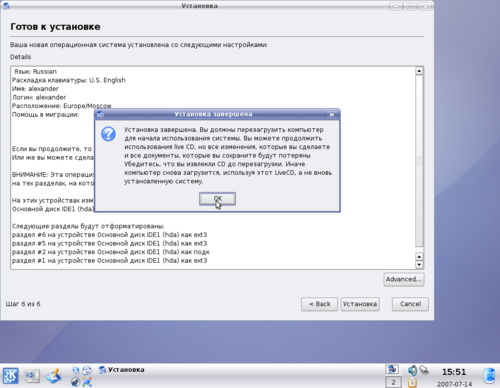The height and width of the screenshot is (388, 500).
Task: Click the 'Готов к установке' heading
Action: pos(55,27)
